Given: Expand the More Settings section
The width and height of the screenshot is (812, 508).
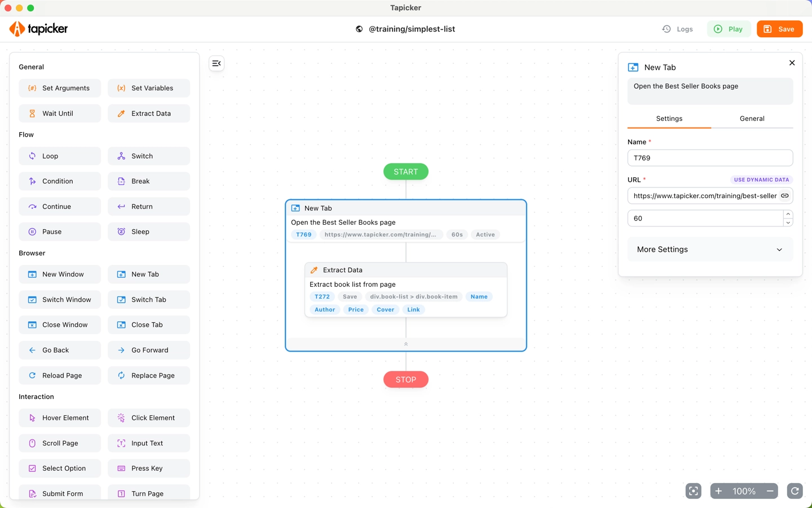Looking at the screenshot, I should (710, 249).
